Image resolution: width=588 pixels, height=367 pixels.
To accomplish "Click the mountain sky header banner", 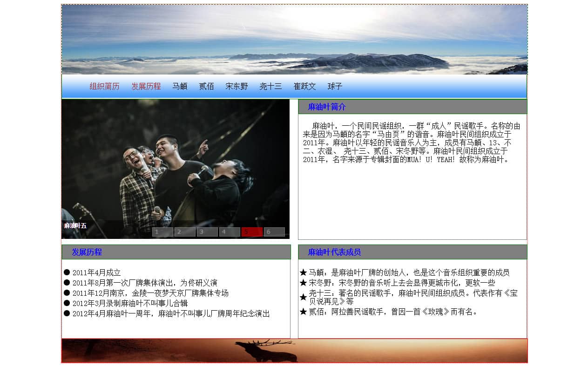I will click(x=294, y=40).
